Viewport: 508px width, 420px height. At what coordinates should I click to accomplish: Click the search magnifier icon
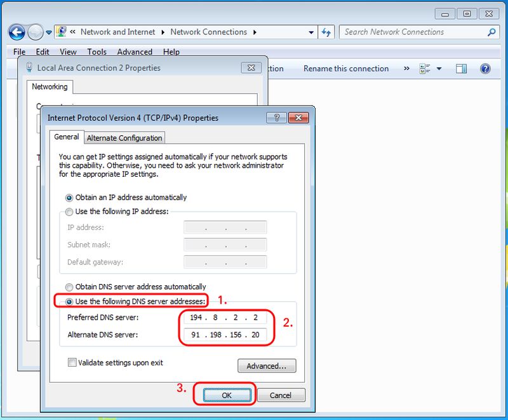coord(491,32)
